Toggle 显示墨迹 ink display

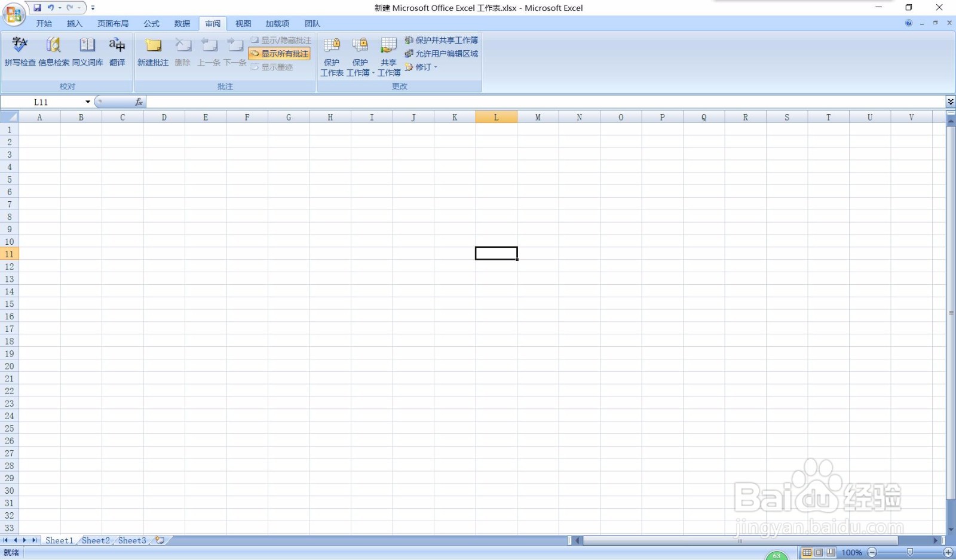click(274, 67)
